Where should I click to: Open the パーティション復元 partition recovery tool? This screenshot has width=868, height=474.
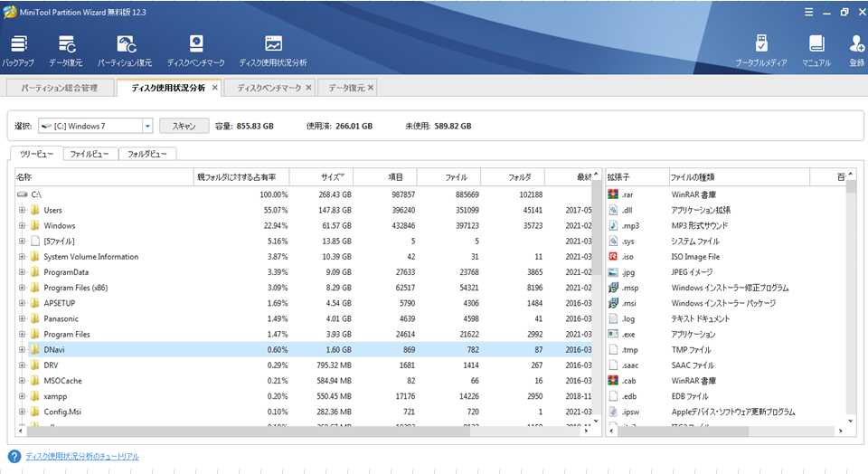click(x=125, y=51)
